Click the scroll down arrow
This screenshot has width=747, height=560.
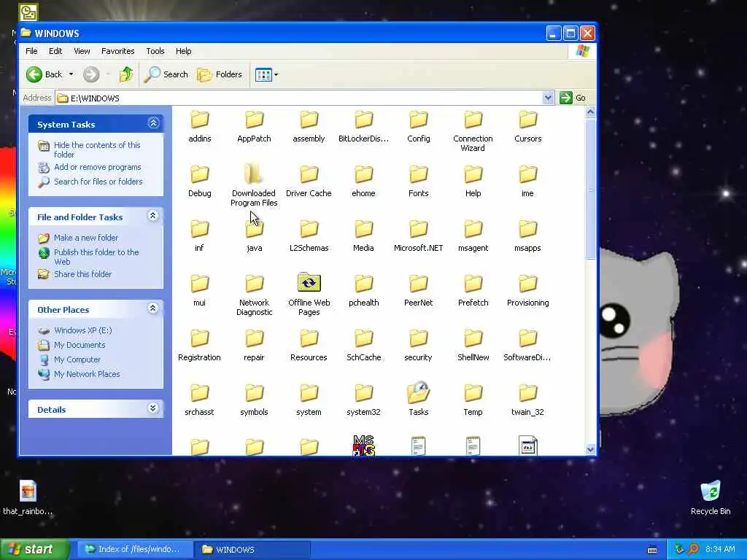point(591,449)
